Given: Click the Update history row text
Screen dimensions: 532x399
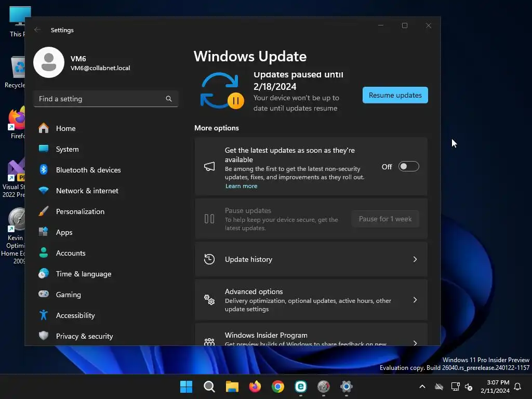Looking at the screenshot, I should pyautogui.click(x=248, y=259).
